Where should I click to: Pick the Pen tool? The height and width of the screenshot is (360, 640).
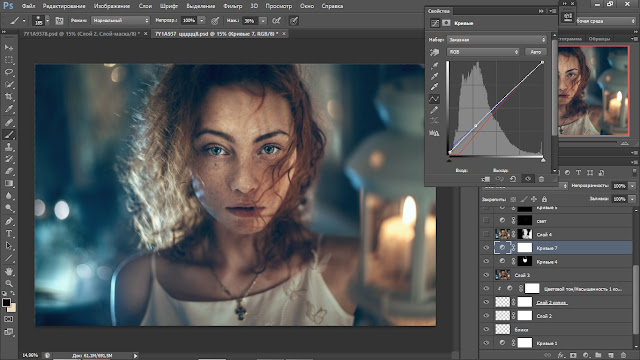pyautogui.click(x=9, y=221)
